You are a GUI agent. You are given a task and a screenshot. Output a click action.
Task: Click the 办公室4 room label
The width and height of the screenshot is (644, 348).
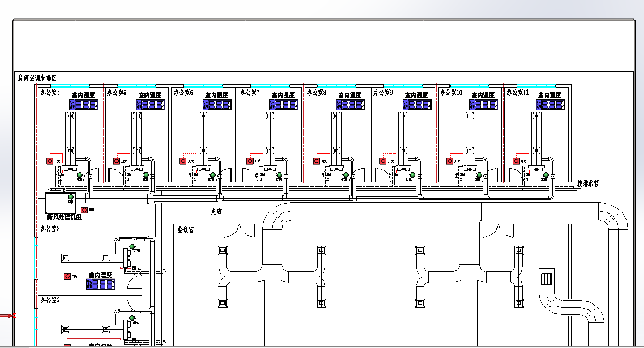click(x=50, y=93)
